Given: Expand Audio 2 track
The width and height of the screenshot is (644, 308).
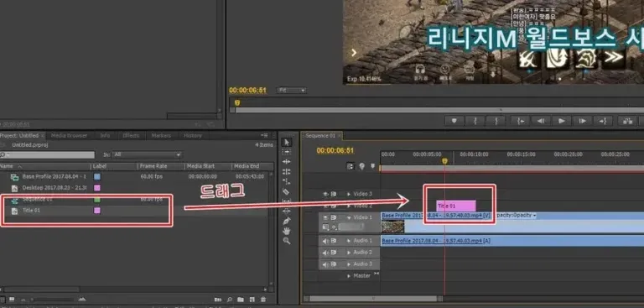Looking at the screenshot, I should (349, 253).
